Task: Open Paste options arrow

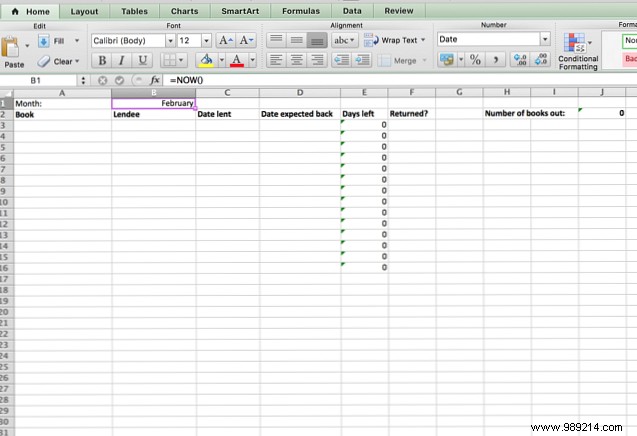Action: (27, 46)
